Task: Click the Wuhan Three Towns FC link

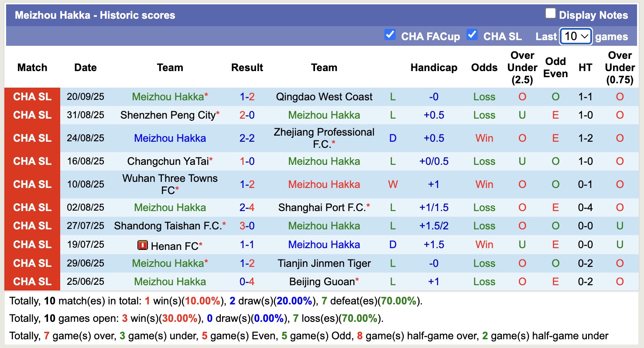Action: 170,184
